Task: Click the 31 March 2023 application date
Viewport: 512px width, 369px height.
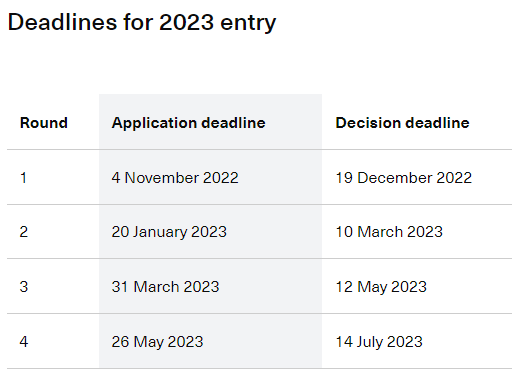Action: (x=165, y=287)
